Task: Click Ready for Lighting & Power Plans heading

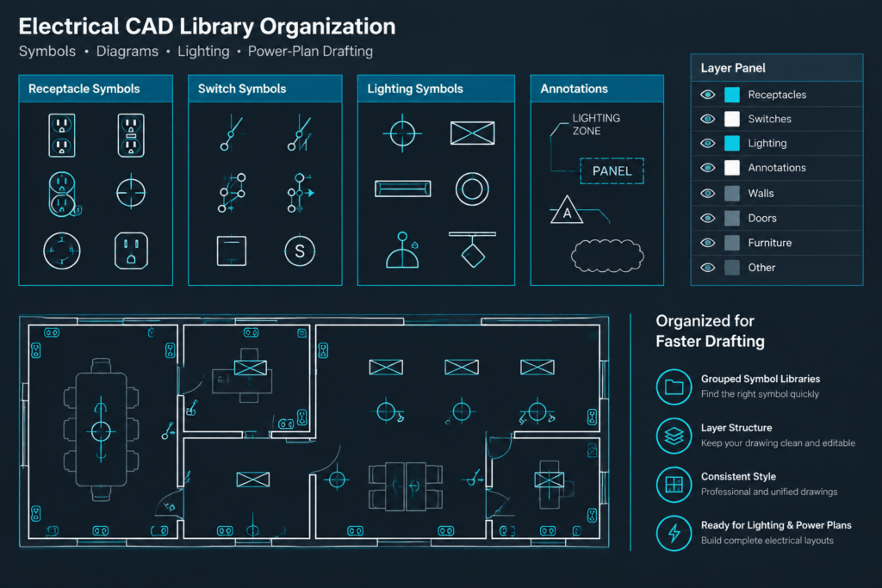Action: (x=776, y=525)
